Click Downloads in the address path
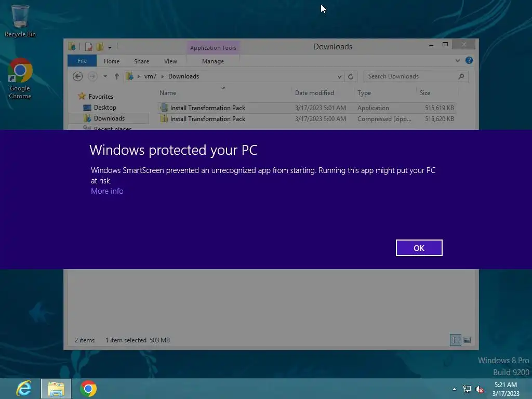 click(183, 76)
